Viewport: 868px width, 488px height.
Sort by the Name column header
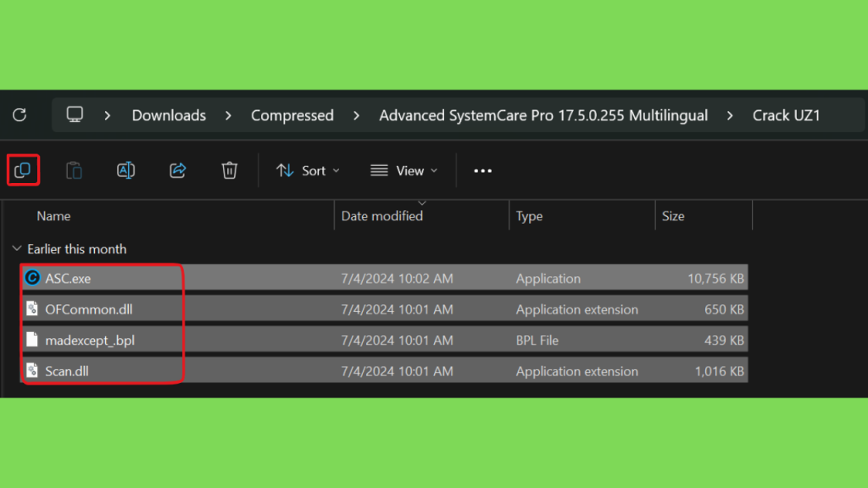(x=53, y=216)
